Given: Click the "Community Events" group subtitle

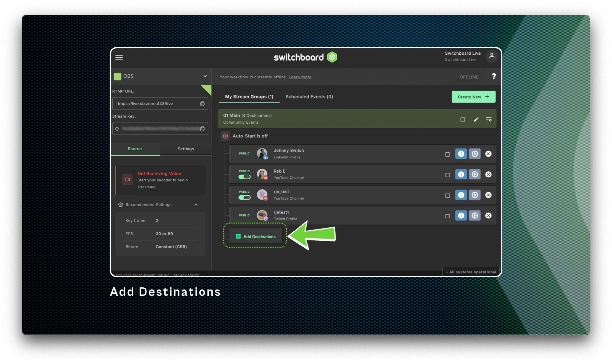Looking at the screenshot, I should (241, 122).
